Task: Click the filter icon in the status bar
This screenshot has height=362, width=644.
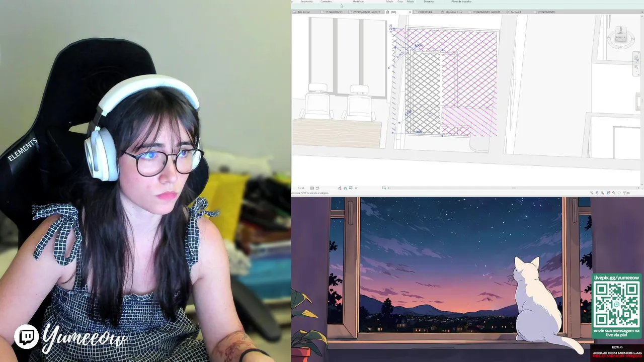Action: [x=625, y=193]
